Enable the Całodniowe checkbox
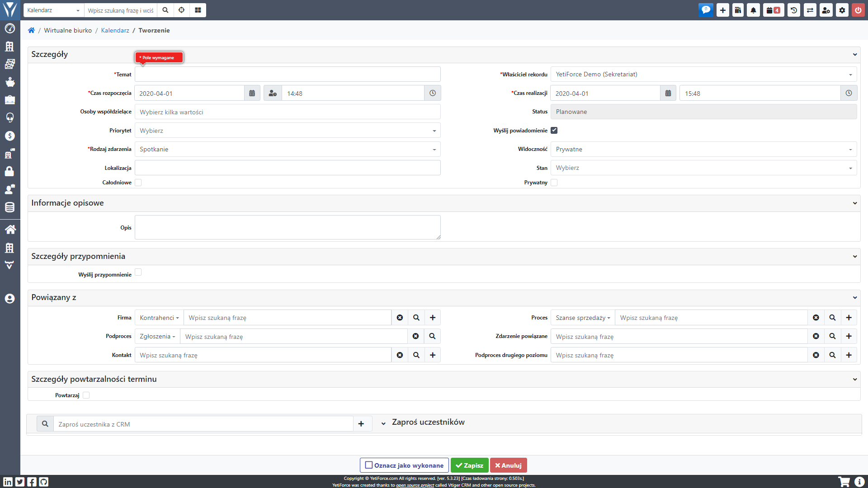The width and height of the screenshot is (868, 488). click(x=138, y=183)
